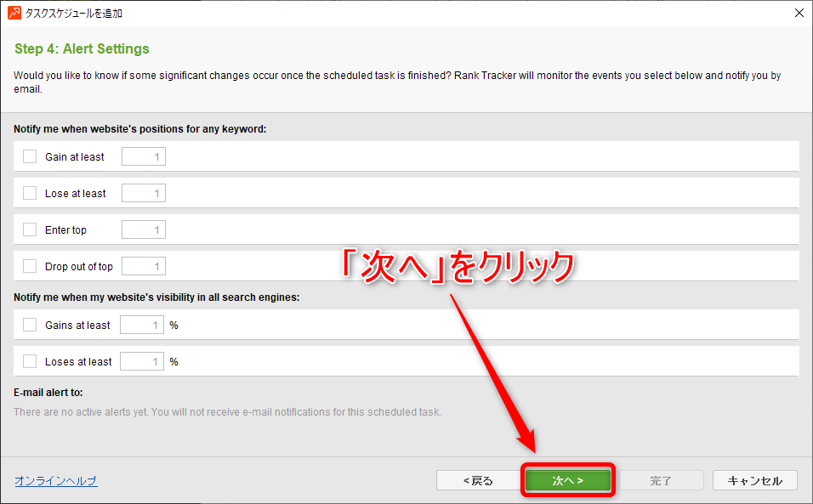This screenshot has height=504, width=813.
Task: Click the greyed-out '完了' button
Action: point(661,480)
